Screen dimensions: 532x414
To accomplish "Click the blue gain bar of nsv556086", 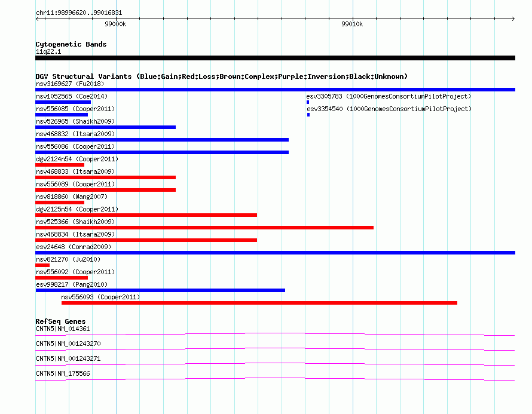I will [x=162, y=152].
